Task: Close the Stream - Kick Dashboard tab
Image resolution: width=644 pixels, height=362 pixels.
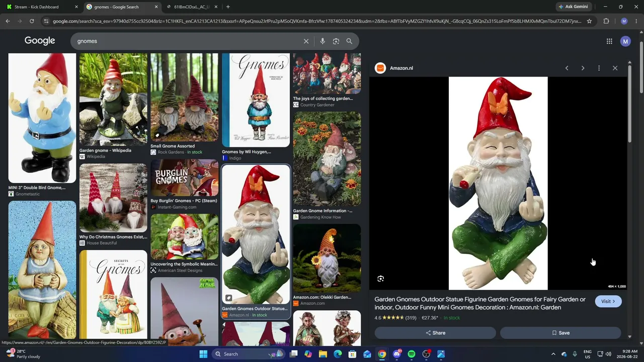Action: pos(76,7)
